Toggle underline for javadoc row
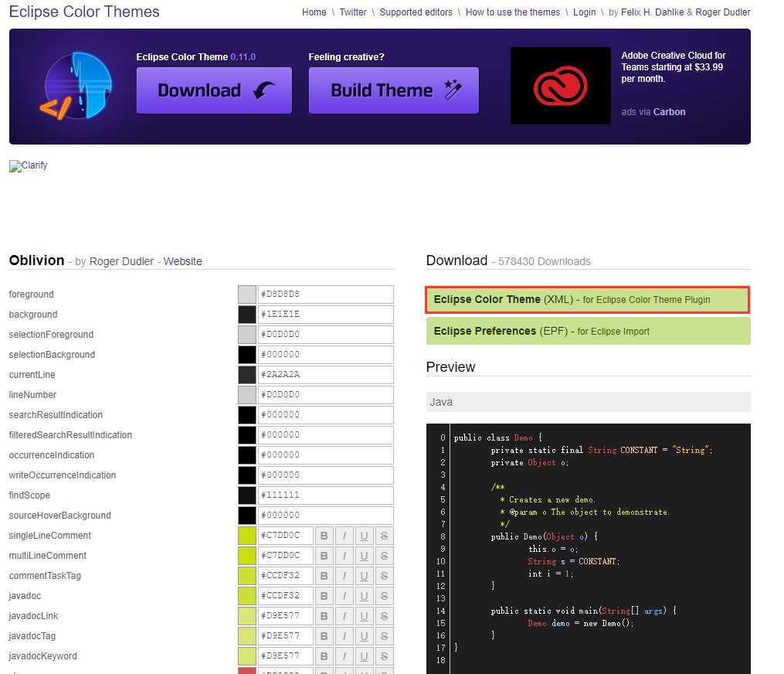The height and width of the screenshot is (674, 784). (364, 595)
